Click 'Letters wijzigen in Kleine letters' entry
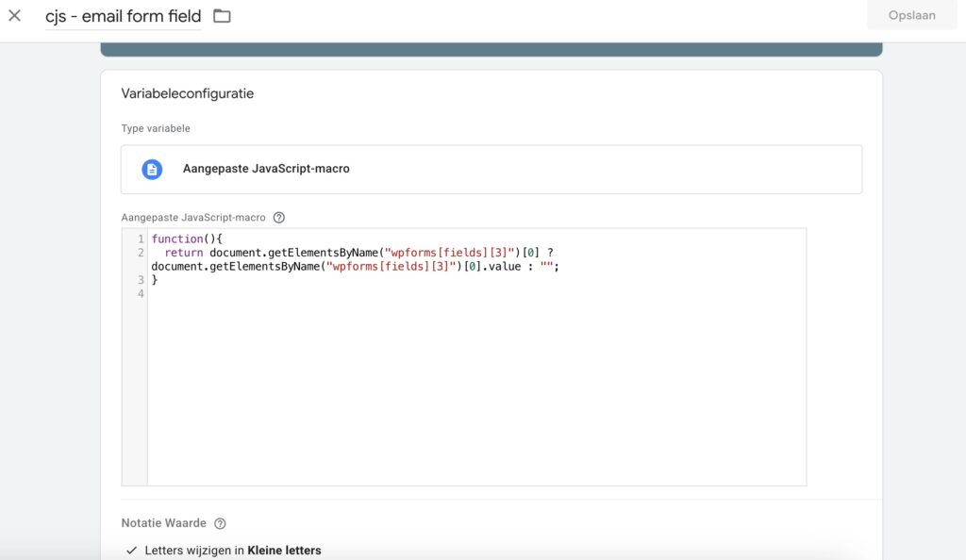Viewport: 966px width, 560px height. tap(233, 551)
